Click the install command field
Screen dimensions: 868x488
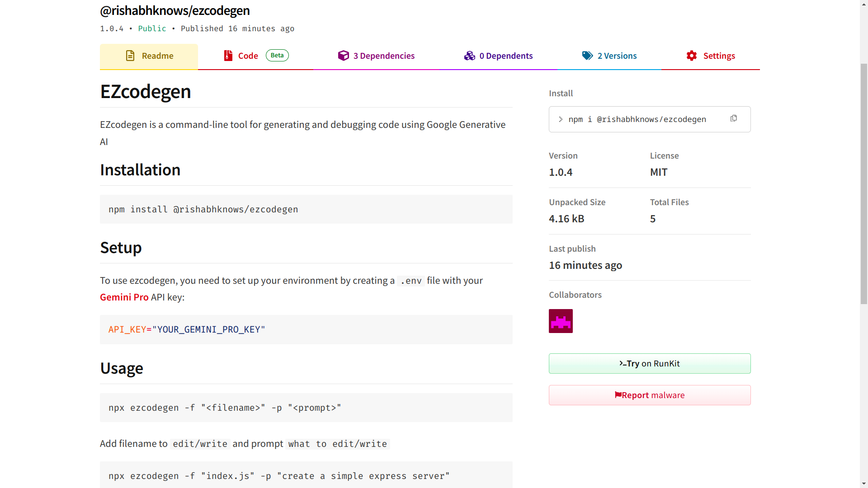coord(637,119)
